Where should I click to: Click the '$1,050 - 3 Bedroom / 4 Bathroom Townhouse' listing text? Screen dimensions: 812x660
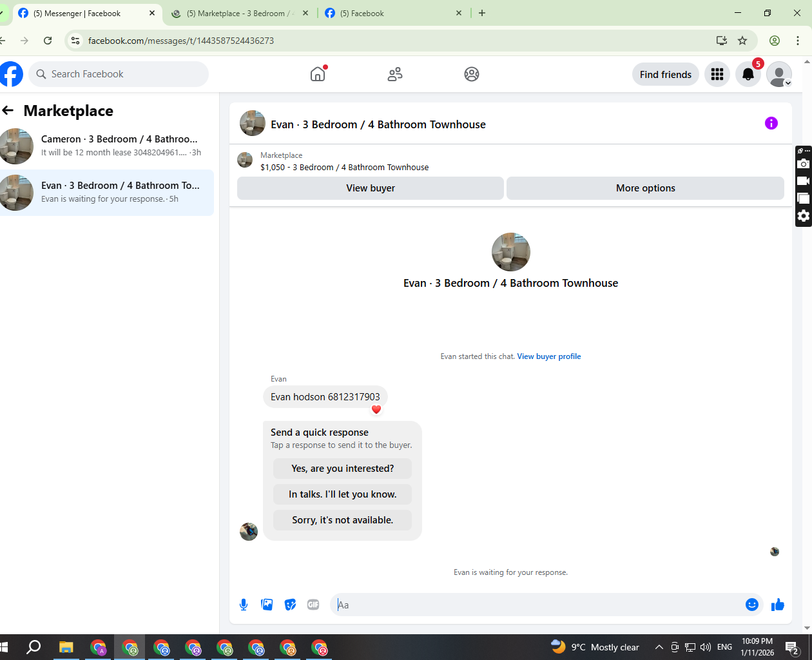(345, 168)
